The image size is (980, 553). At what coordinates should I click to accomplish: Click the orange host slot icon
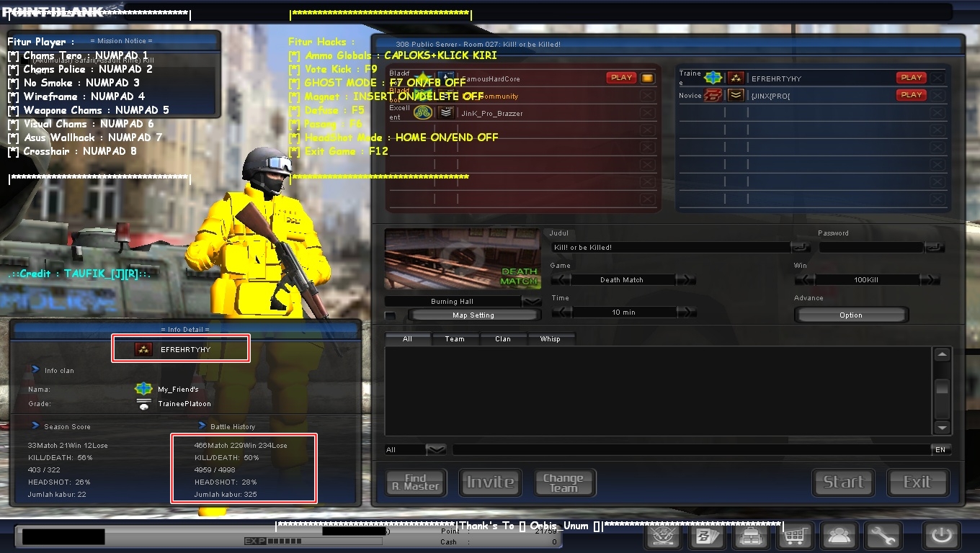[x=647, y=78]
